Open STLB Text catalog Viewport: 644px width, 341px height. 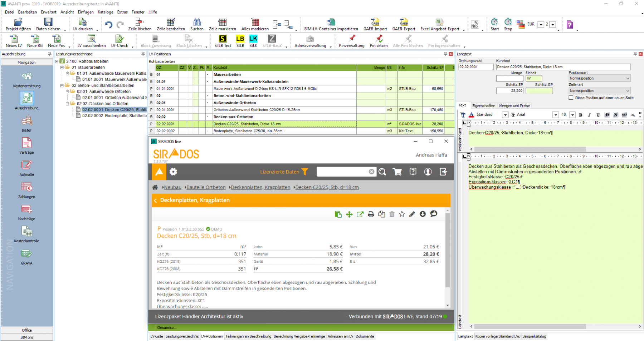click(x=223, y=41)
